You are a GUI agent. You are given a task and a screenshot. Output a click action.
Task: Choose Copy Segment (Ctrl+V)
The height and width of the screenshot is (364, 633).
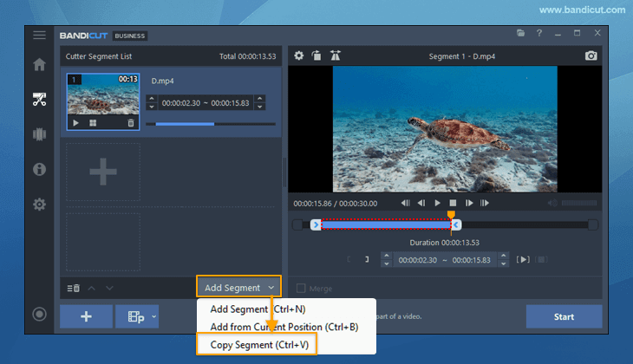coord(259,345)
